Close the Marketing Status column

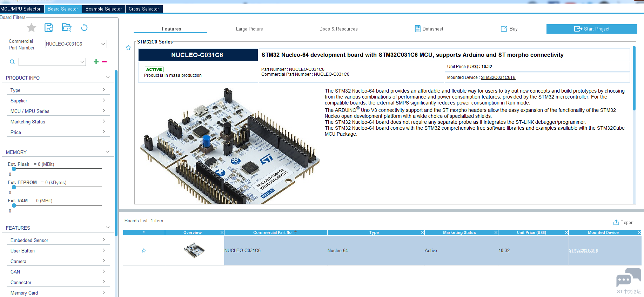click(x=496, y=232)
